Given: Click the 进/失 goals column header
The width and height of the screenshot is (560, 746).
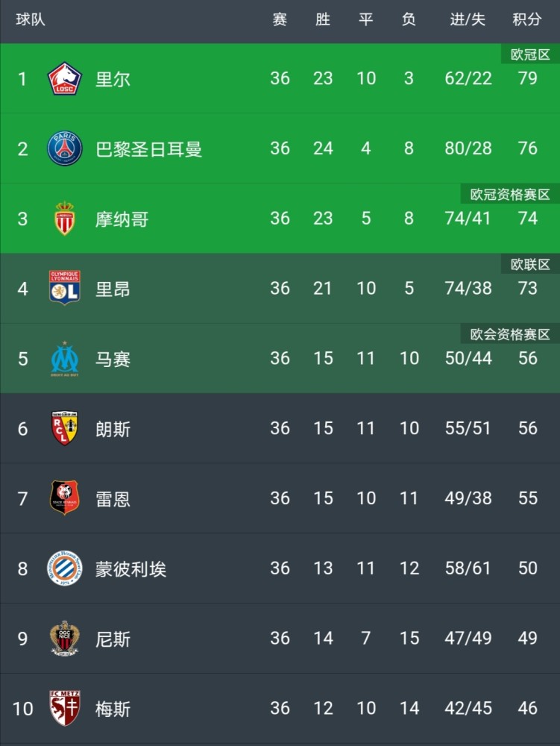Looking at the screenshot, I should [468, 19].
